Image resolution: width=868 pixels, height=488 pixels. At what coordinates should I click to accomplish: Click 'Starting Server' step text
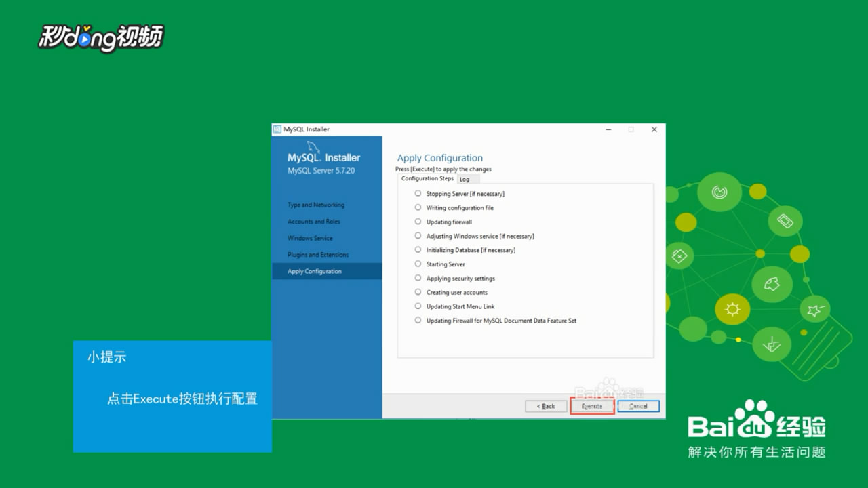coord(446,264)
